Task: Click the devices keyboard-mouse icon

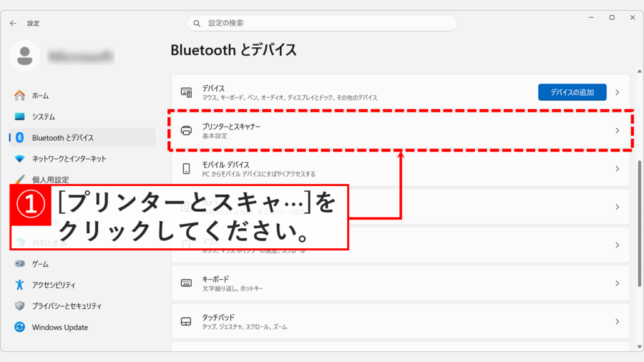Action: coord(186,92)
